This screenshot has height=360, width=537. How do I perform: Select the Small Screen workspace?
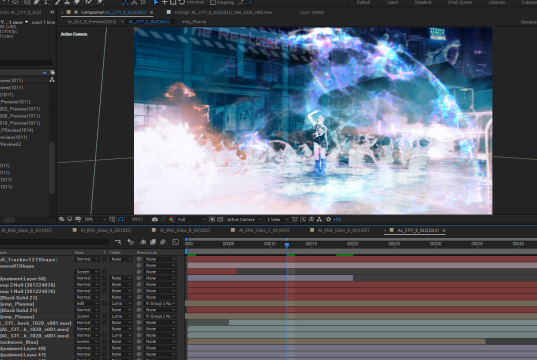pos(460,2)
